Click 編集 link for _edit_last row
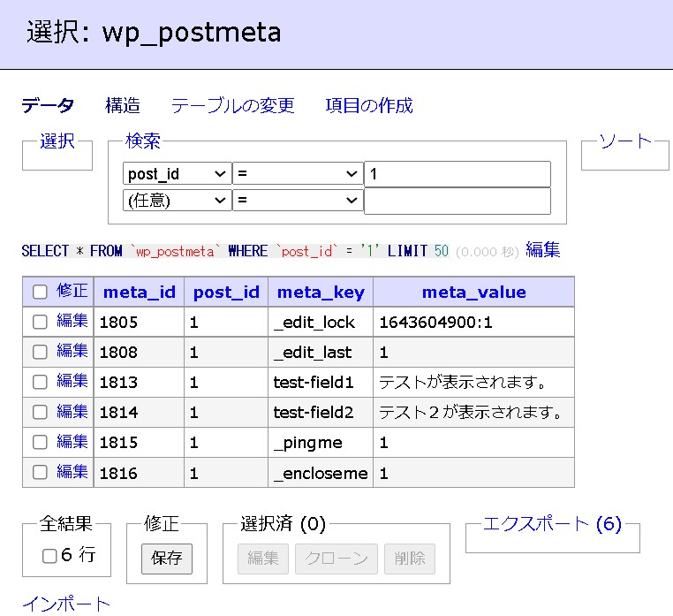Image resolution: width=673 pixels, height=616 pixels. pyautogui.click(x=72, y=351)
